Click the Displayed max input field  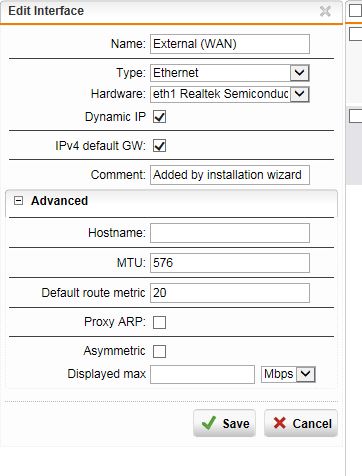coord(202,374)
